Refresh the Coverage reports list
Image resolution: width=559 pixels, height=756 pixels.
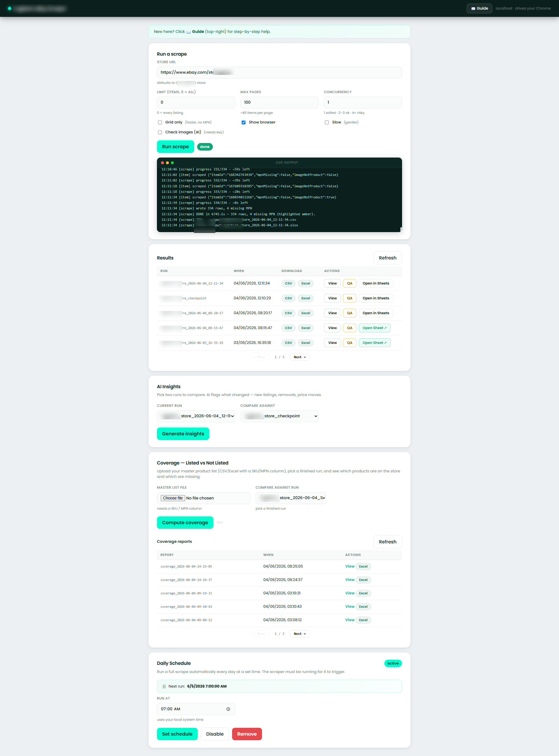pyautogui.click(x=388, y=542)
